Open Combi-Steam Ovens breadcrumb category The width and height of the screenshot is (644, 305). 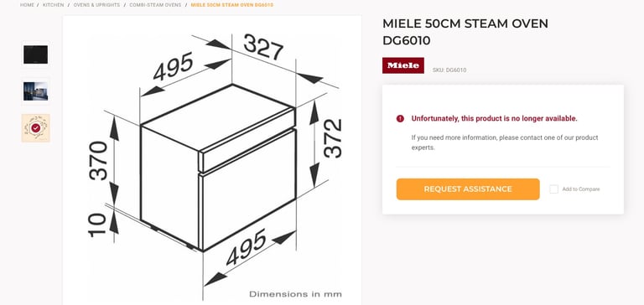tap(155, 5)
